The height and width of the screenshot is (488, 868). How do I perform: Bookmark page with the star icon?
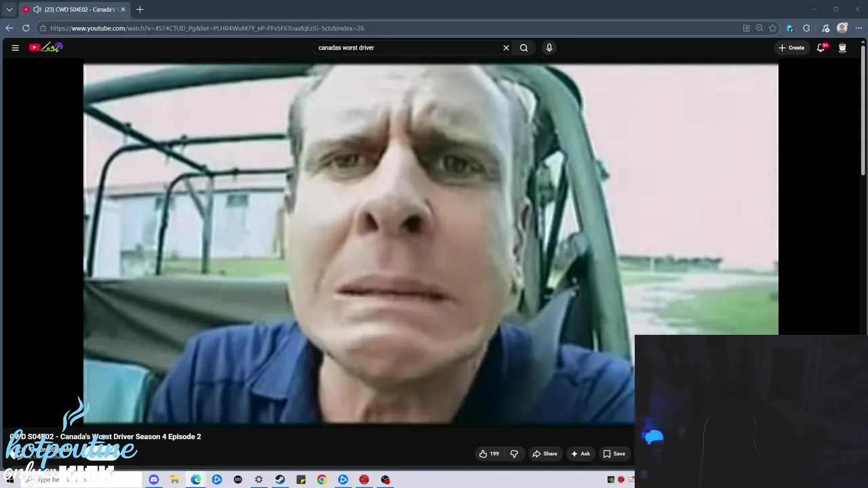[x=772, y=28]
